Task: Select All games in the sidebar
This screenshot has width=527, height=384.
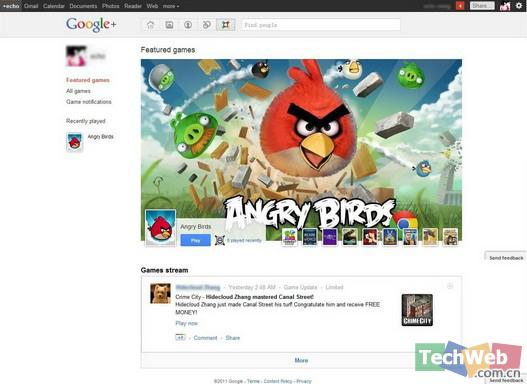Action: pyautogui.click(x=78, y=91)
